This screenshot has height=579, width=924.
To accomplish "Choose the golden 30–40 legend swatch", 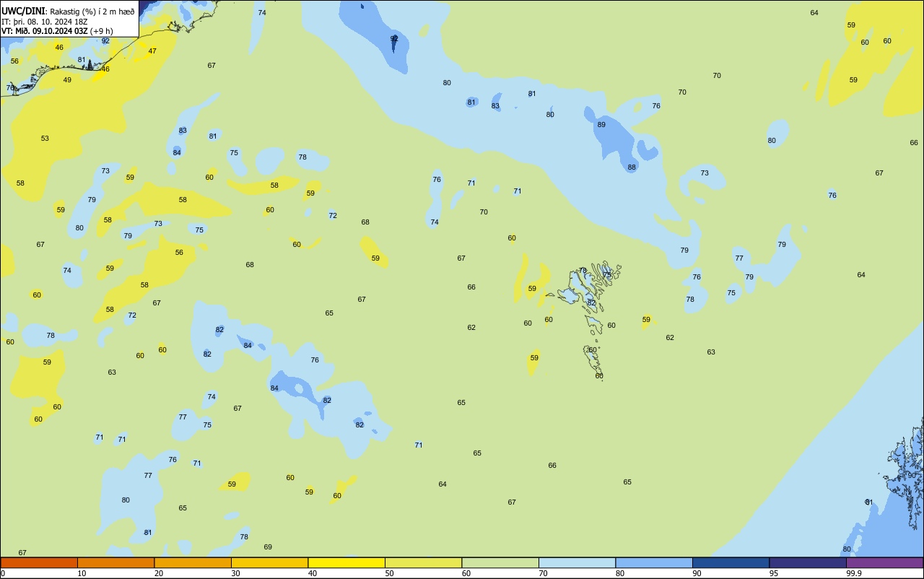I will point(269,562).
